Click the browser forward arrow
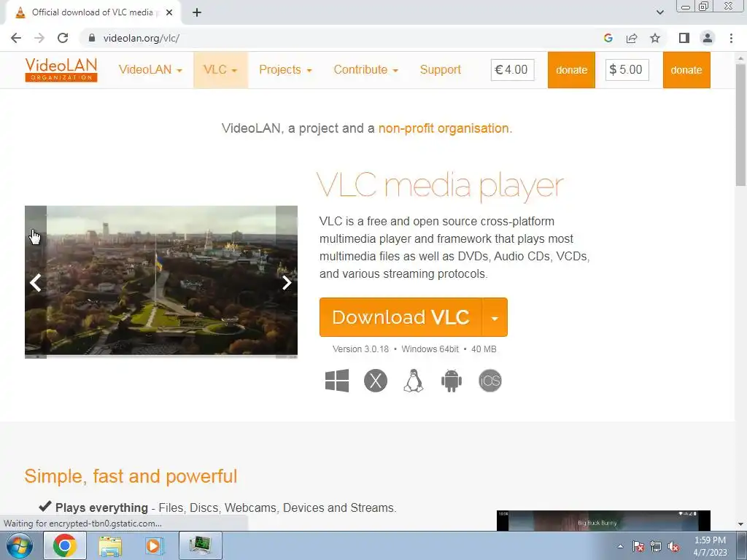The width and height of the screenshot is (747, 560). [x=39, y=38]
